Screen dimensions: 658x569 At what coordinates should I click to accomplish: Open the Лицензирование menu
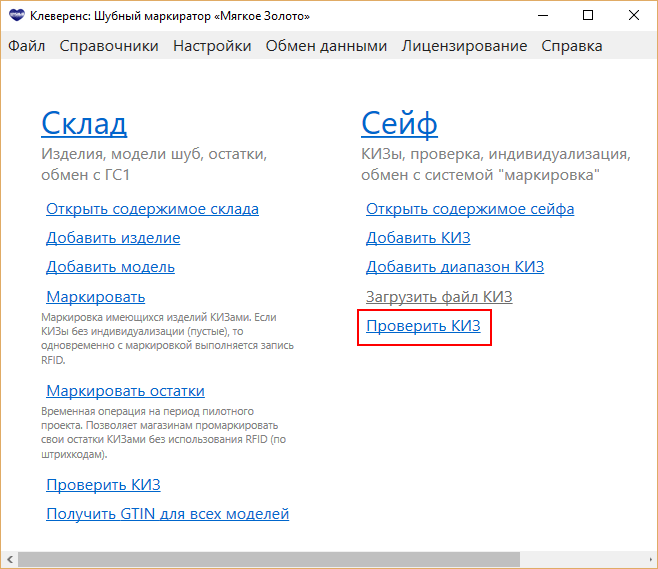click(464, 46)
